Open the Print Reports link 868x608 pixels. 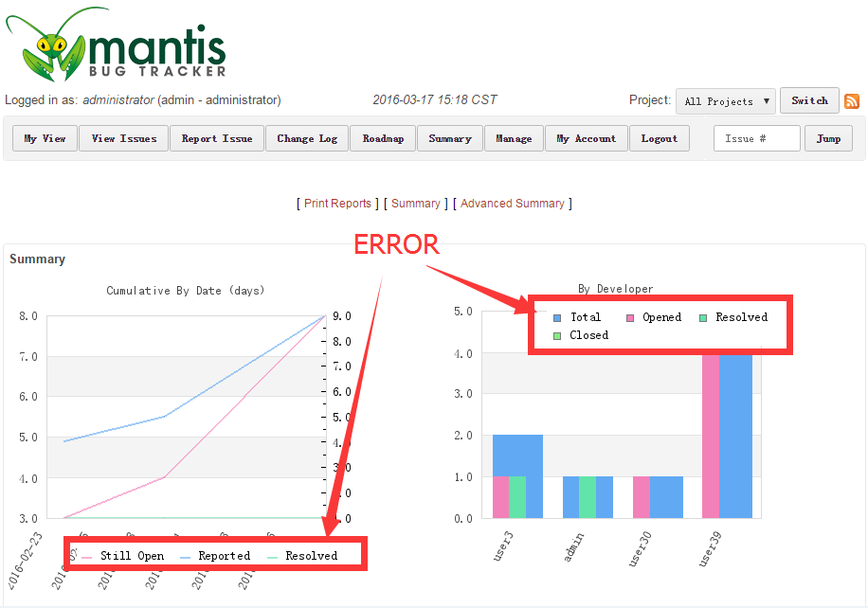click(337, 204)
